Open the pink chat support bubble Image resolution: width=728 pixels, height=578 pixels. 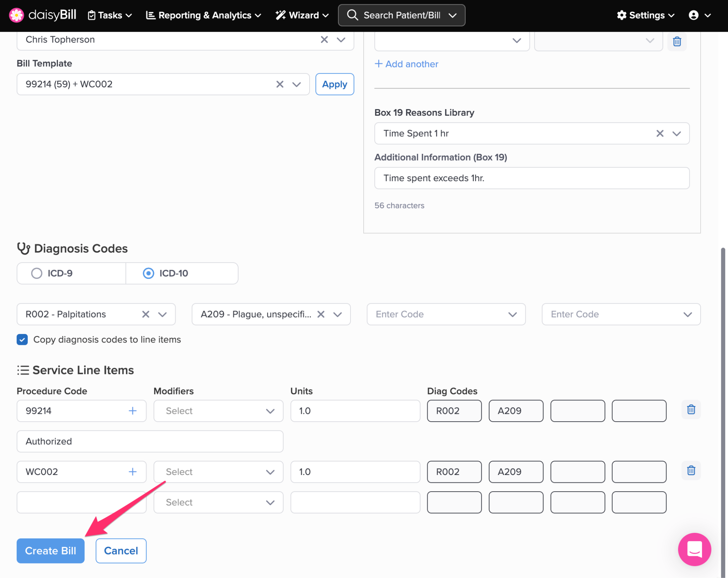point(694,549)
